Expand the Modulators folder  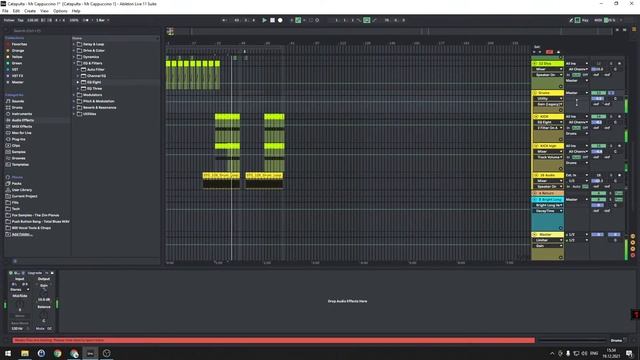click(74, 95)
